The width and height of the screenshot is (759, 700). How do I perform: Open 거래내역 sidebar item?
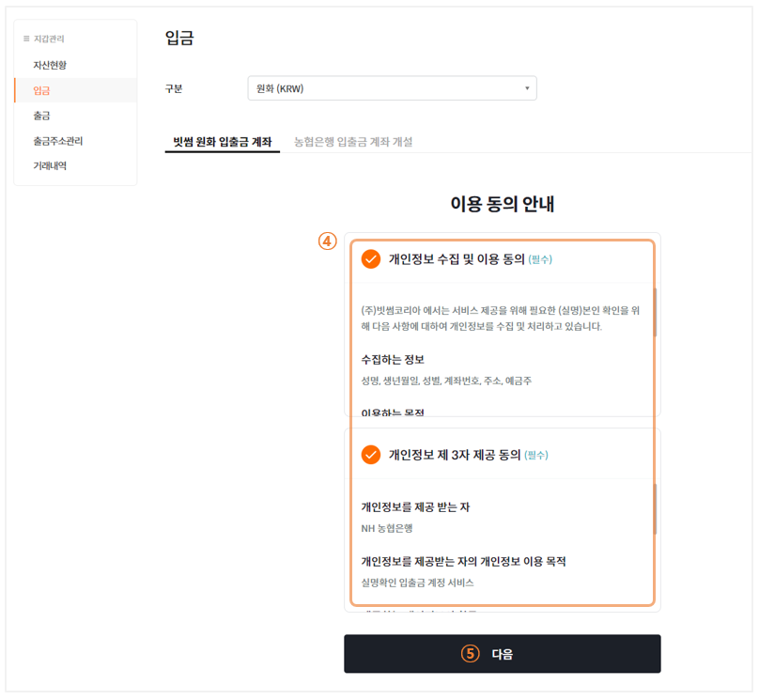(x=50, y=166)
